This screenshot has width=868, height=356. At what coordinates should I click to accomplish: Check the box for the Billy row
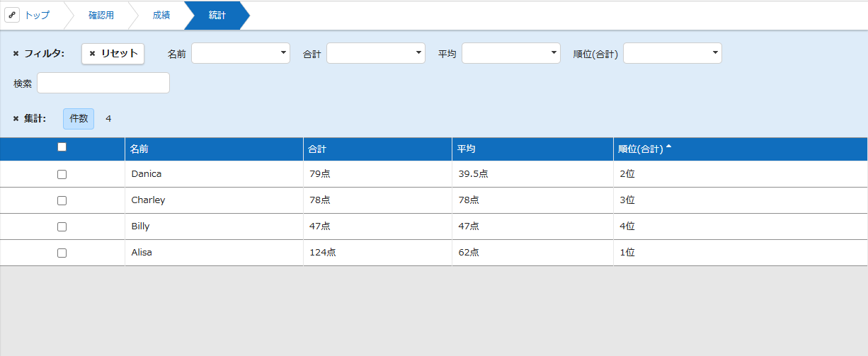[62, 226]
